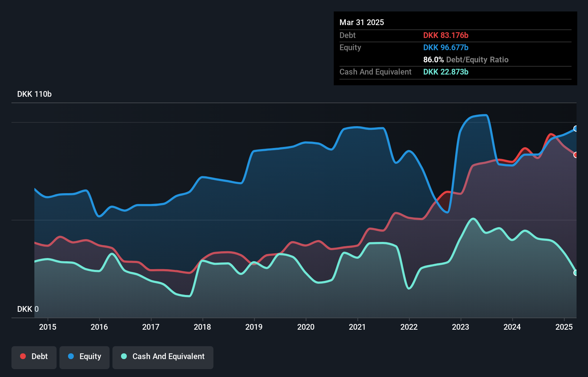The image size is (588, 377).
Task: Click the 2018 x-axis label
Action: (202, 327)
